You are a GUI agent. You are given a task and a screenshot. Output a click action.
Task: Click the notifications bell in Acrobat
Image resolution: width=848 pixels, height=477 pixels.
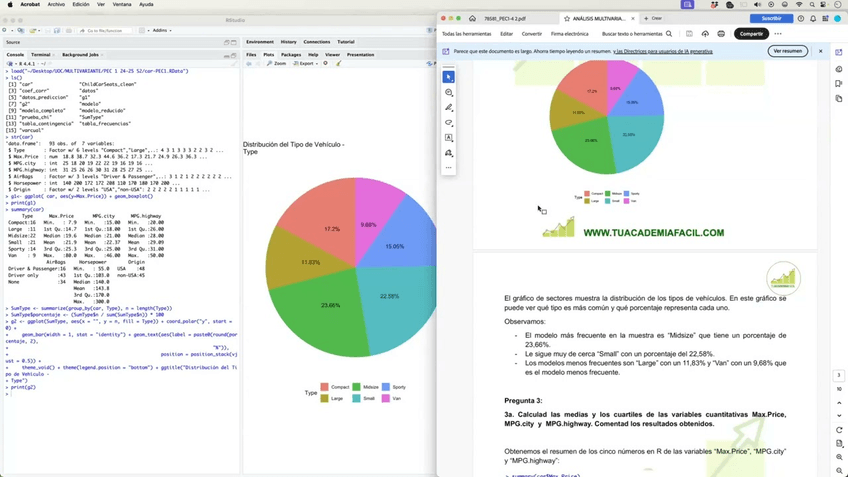pyautogui.click(x=814, y=18)
